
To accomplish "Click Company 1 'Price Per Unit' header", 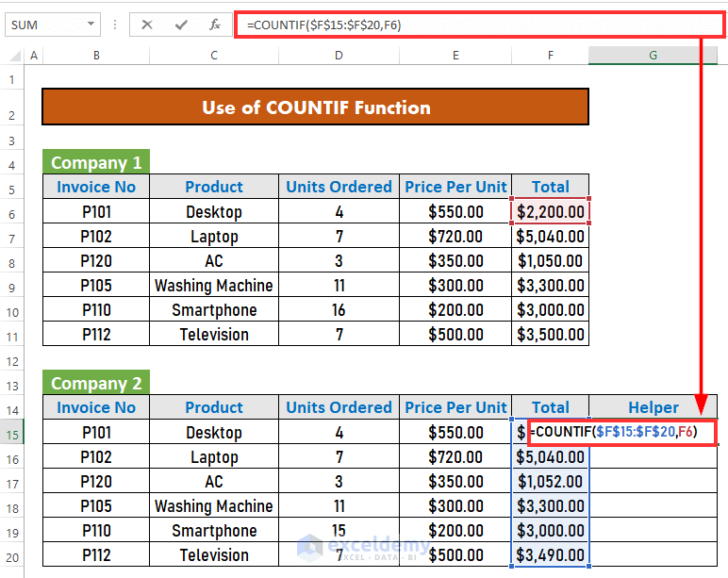I will pyautogui.click(x=455, y=187).
